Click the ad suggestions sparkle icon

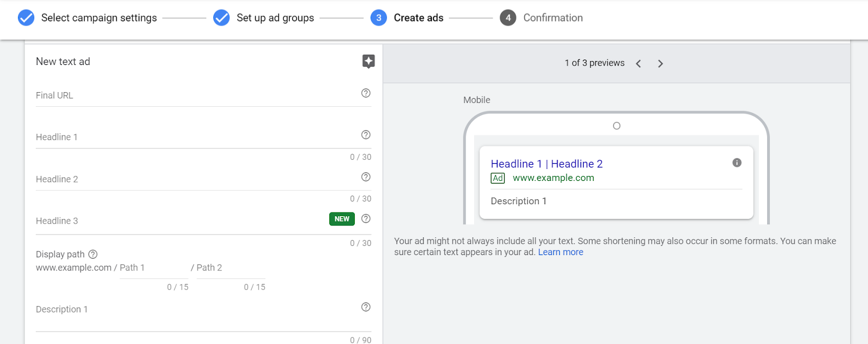tap(368, 61)
